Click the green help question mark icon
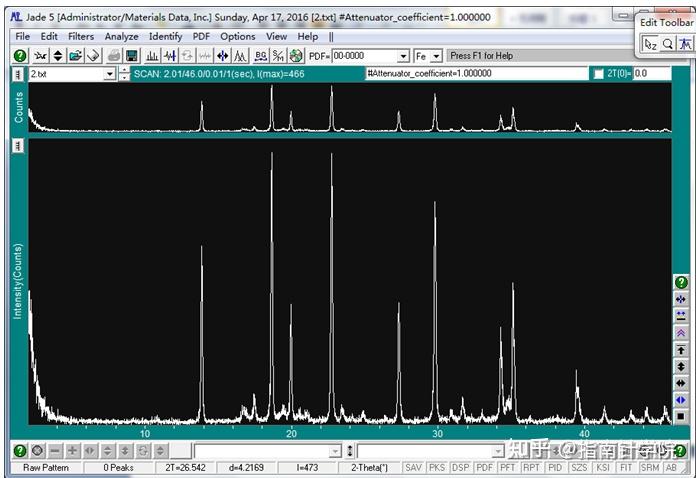The height and width of the screenshot is (478, 696). point(20,56)
